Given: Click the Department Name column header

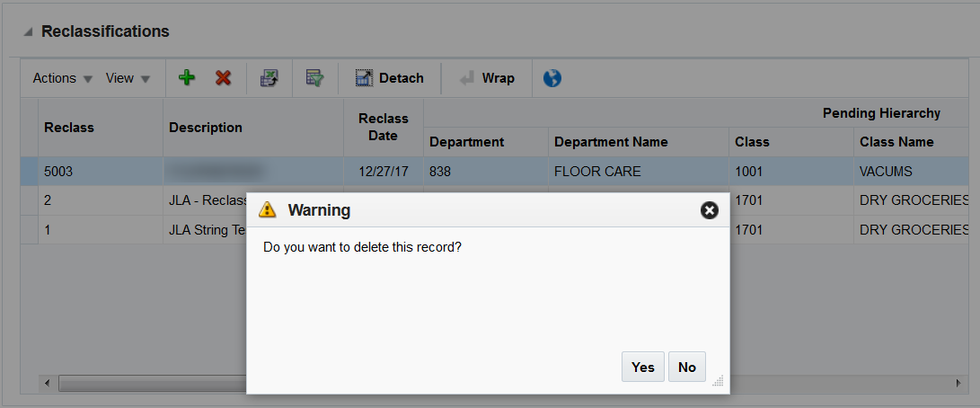Looking at the screenshot, I should tap(638, 142).
